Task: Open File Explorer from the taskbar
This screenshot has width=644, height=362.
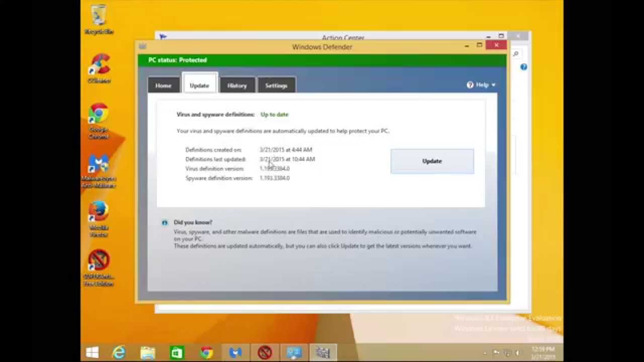Action: [148, 352]
